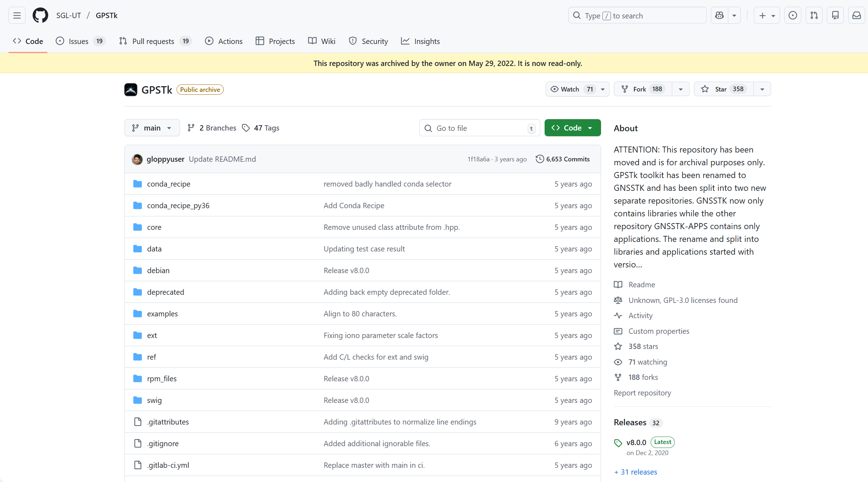
Task: Open the Copilot chat icon
Action: pyautogui.click(x=719, y=16)
